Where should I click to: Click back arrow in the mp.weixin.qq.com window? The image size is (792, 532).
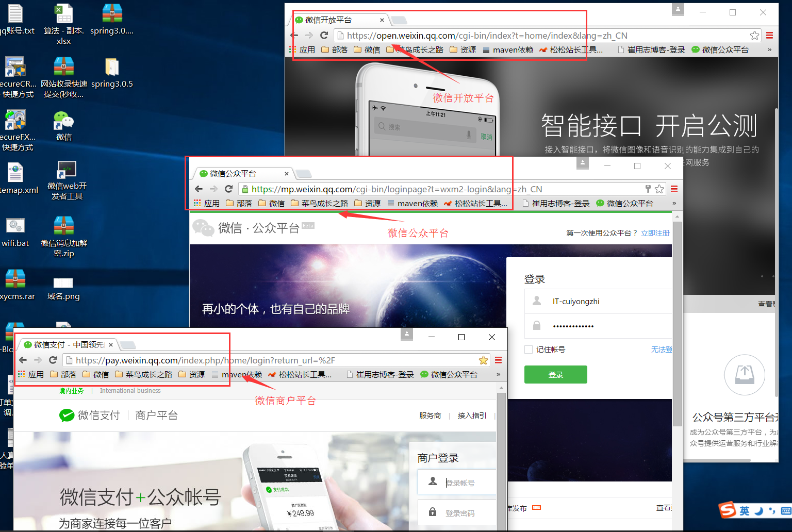199,189
